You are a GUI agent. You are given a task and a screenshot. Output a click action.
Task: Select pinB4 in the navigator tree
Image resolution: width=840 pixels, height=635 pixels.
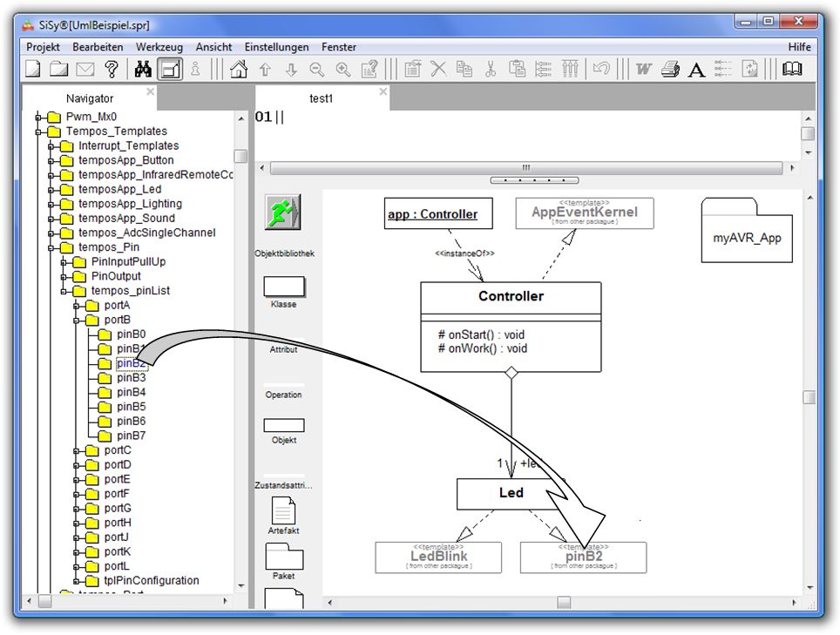(132, 392)
